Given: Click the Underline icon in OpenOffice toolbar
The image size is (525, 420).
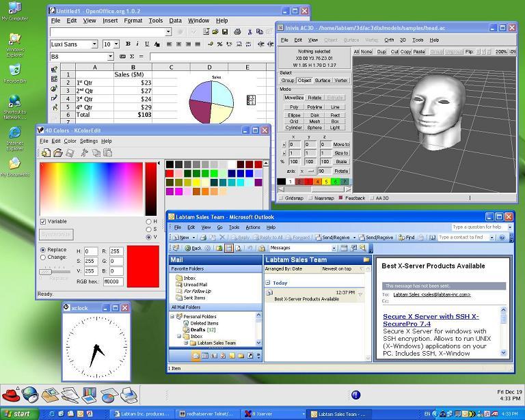Looking at the screenshot, I should coord(146,44).
